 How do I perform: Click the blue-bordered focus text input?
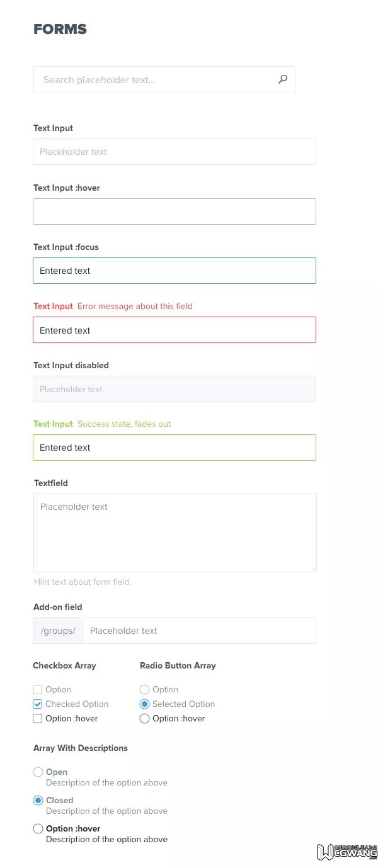[x=175, y=271]
